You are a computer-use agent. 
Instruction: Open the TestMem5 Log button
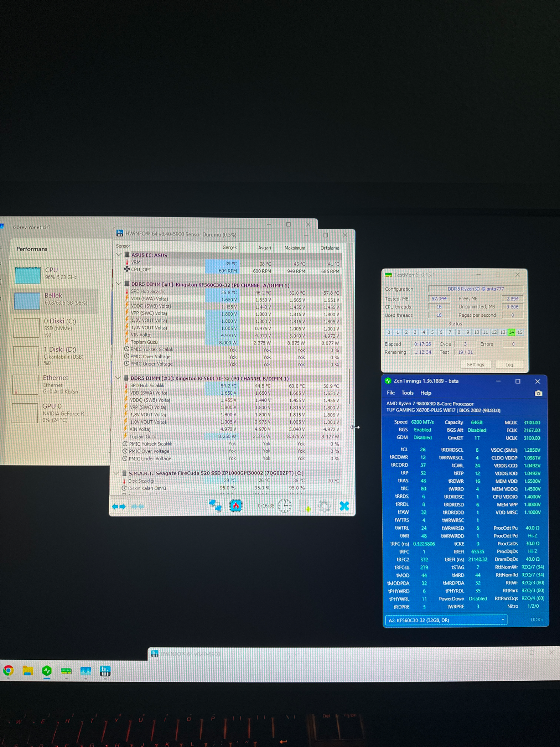pos(509,365)
